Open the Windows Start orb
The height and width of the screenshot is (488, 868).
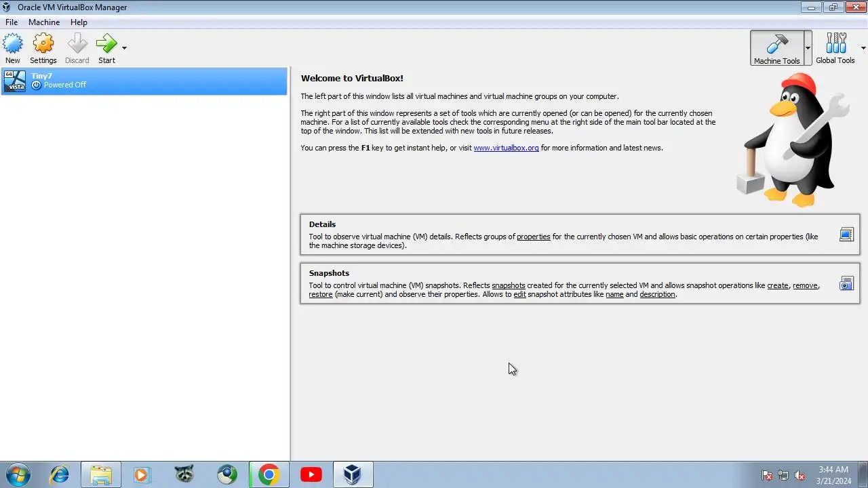16,474
